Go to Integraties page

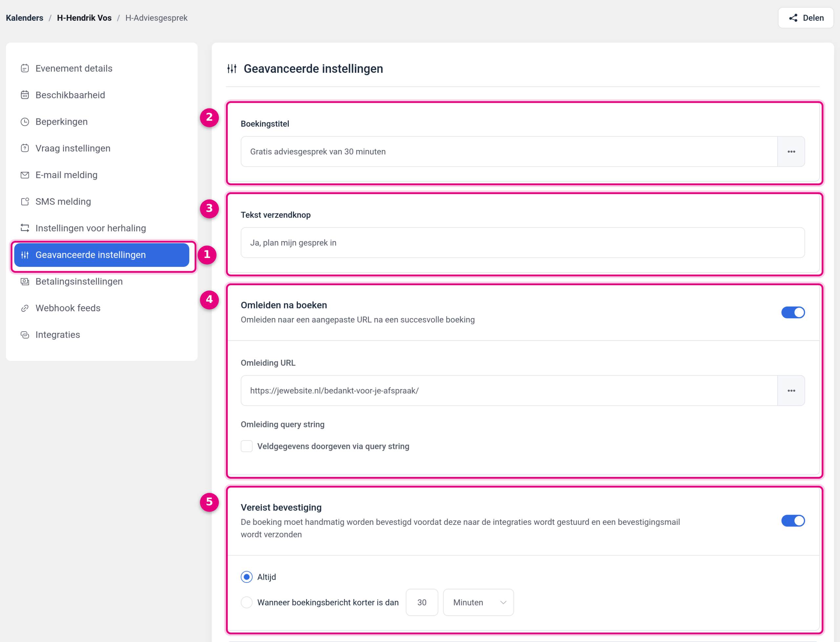click(102, 335)
